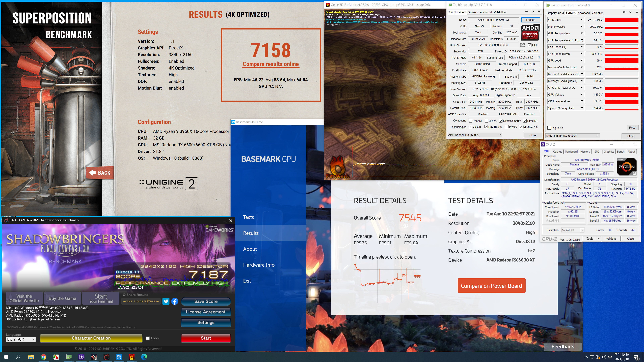Open Google Chrome from taskbar
Screen dimensions: 644x362
pyautogui.click(x=43, y=357)
